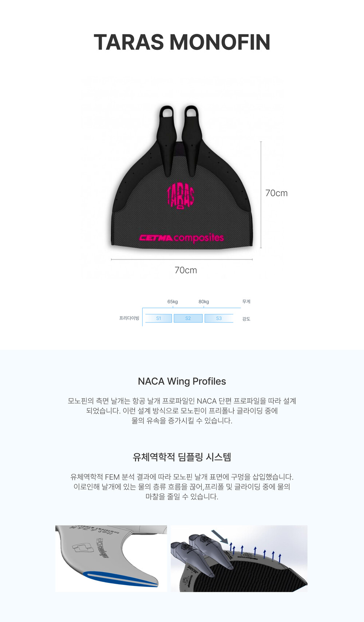The height and width of the screenshot is (622, 364).
Task: Click the 80kg weight marker
Action: pos(204,302)
